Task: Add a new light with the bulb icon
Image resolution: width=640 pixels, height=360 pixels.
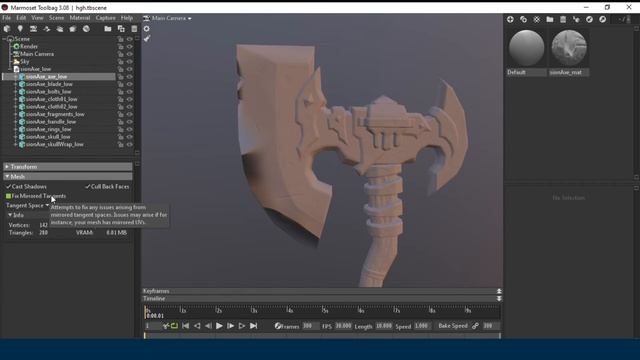Action: click(20, 29)
